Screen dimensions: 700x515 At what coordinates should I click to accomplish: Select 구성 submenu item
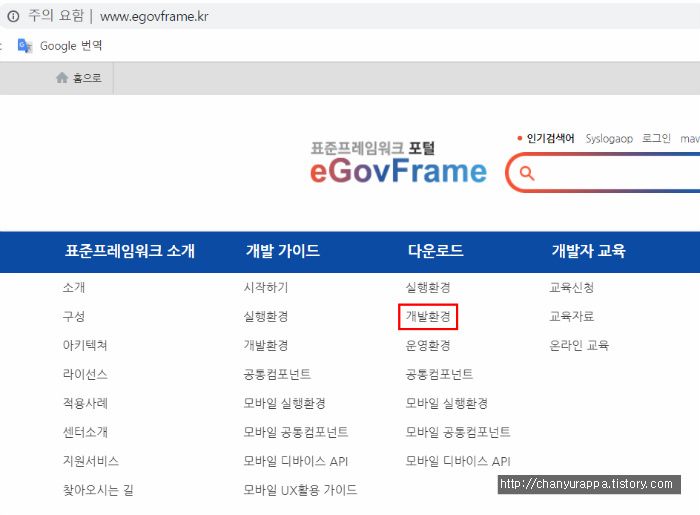tap(74, 316)
